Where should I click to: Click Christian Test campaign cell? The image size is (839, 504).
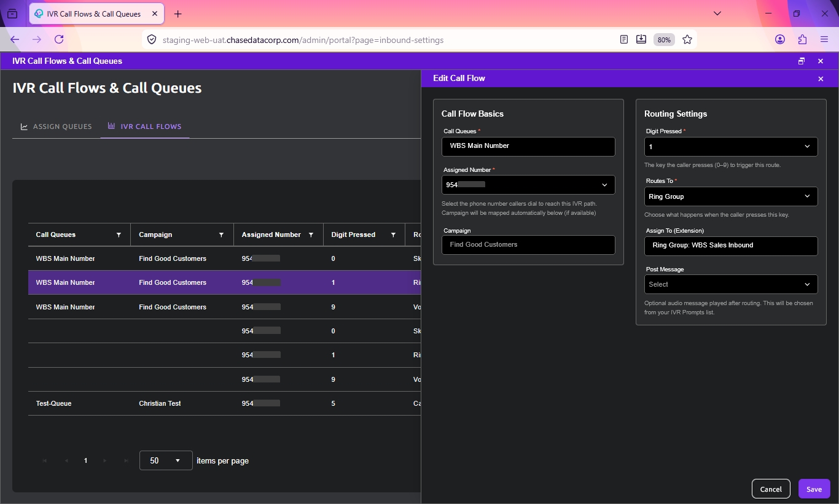click(x=160, y=403)
